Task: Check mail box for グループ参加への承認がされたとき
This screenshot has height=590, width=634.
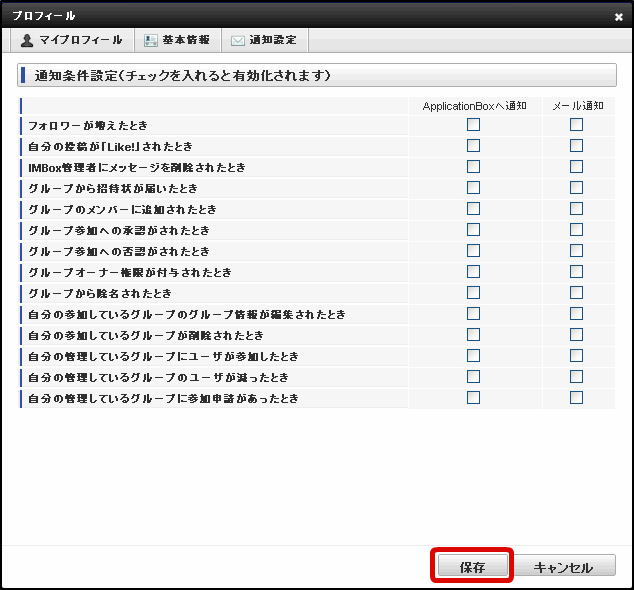Action: (577, 230)
